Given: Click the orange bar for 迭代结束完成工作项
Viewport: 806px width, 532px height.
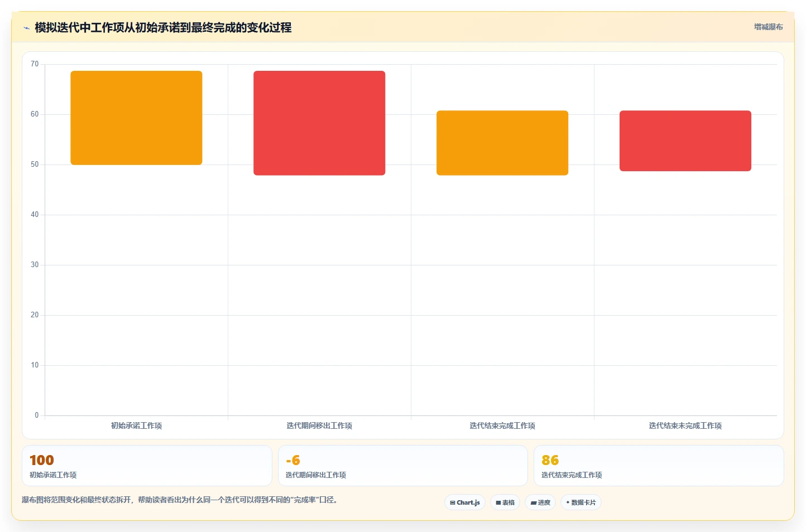Looking at the screenshot, I should click(502, 143).
